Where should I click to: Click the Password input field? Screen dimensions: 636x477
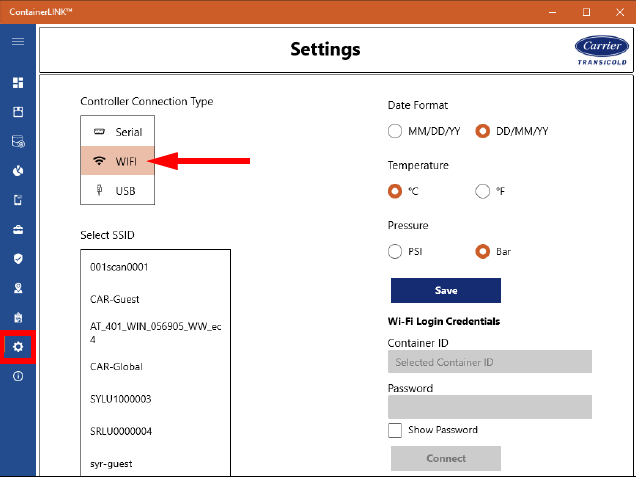click(x=490, y=407)
